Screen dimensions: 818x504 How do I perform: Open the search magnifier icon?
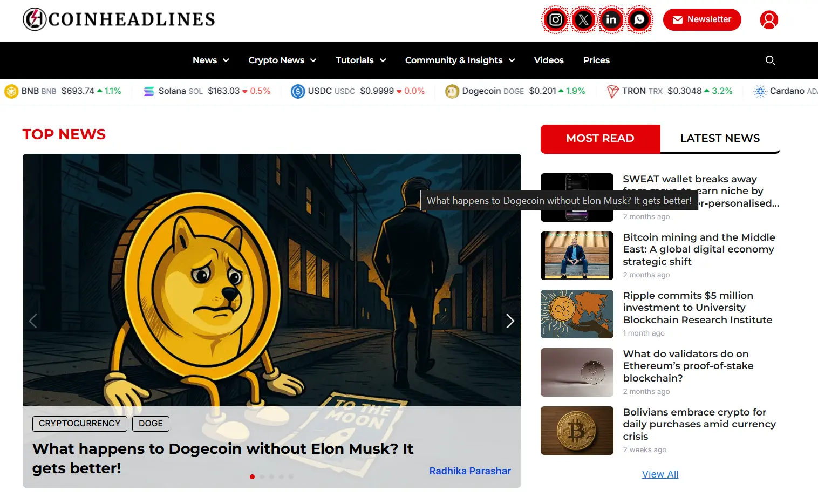771,60
